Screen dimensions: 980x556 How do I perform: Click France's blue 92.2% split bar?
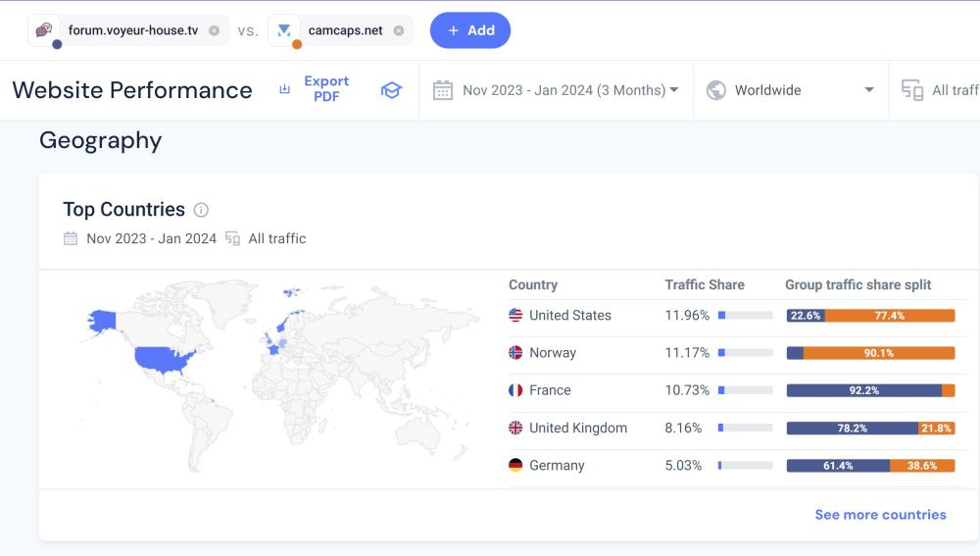[863, 390]
